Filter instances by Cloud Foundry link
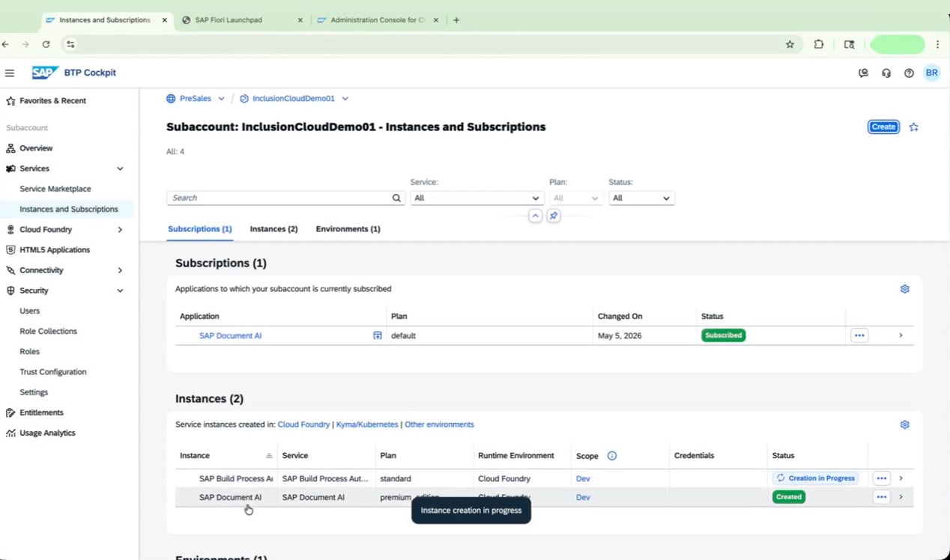 tap(303, 424)
